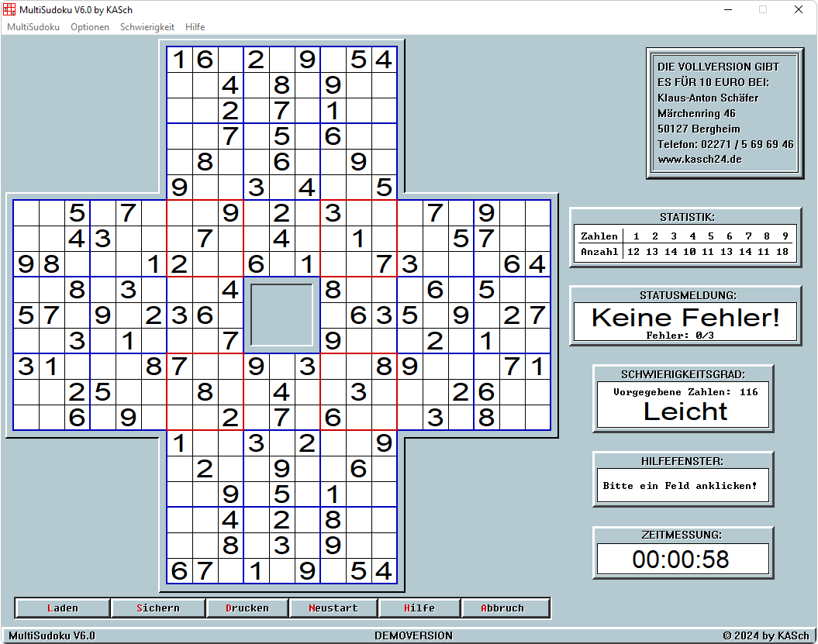Viewport: 818px width, 644px height.
Task: Click the empty gray center square
Action: (281, 315)
